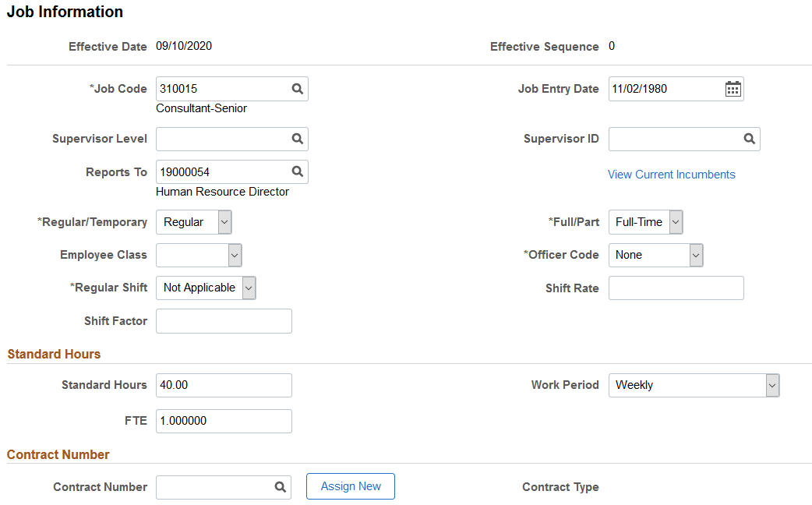This screenshot has height=505, width=812.
Task: Click the Contract Number lookup icon
Action: point(281,487)
